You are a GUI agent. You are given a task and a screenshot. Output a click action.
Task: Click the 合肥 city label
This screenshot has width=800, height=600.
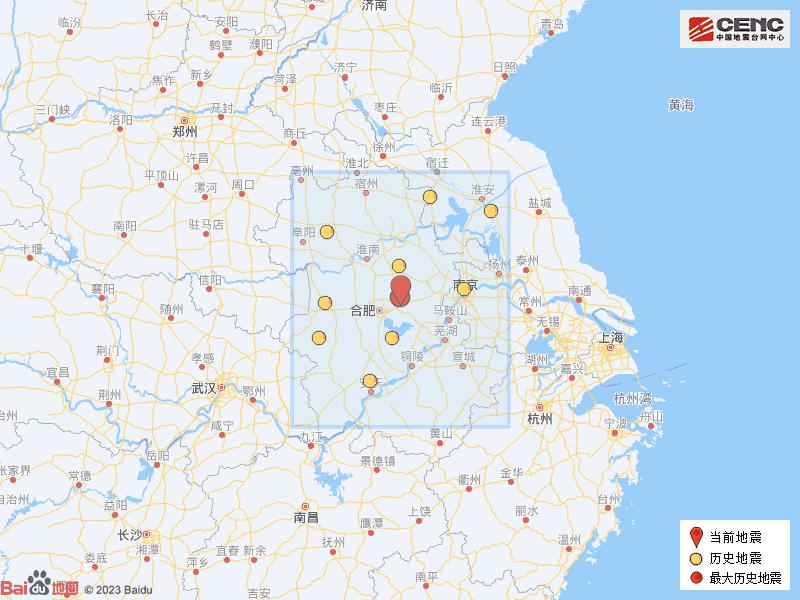360,310
